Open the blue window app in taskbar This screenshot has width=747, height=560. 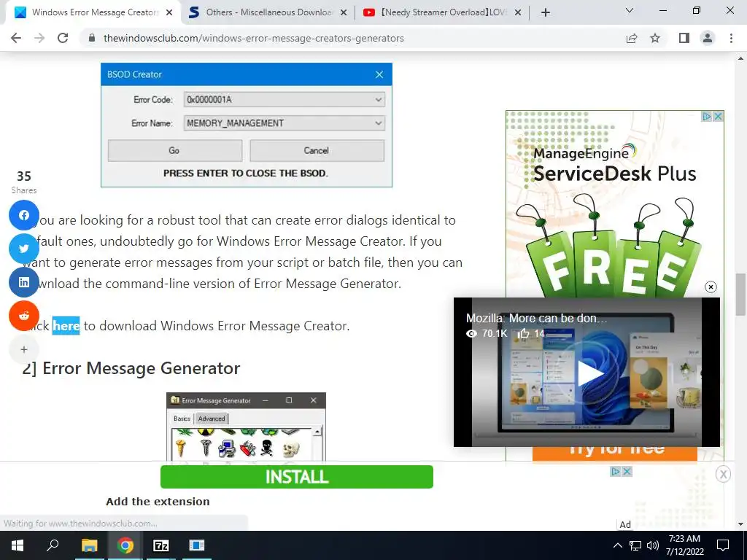point(196,545)
